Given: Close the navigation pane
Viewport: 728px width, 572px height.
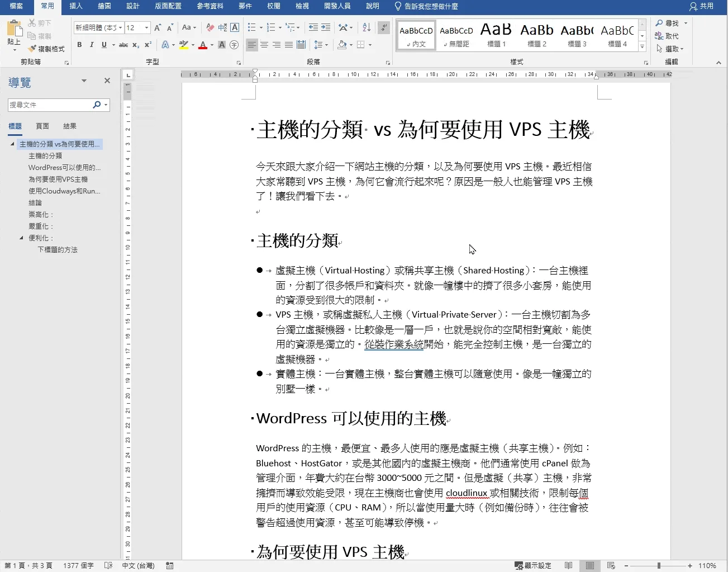Looking at the screenshot, I should coord(107,81).
